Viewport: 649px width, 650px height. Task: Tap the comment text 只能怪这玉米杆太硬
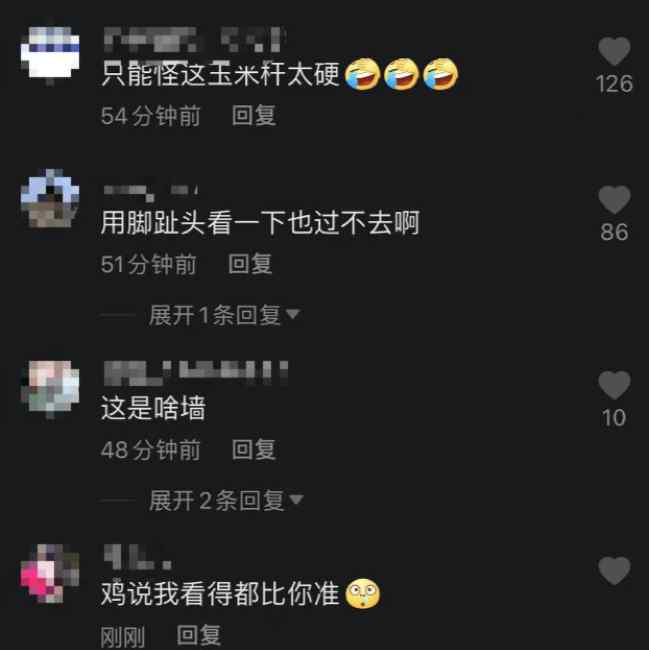(220, 74)
